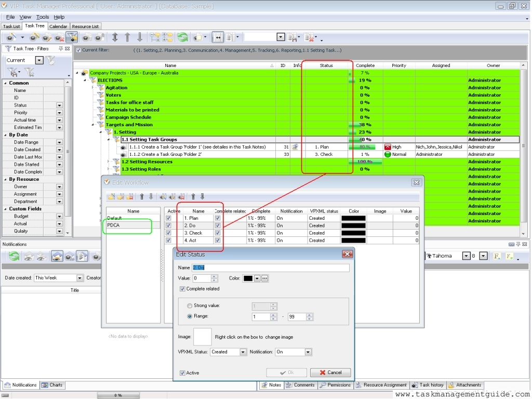532x399 pixels.
Task: Open the Charts tab at bottom
Action: (52, 385)
